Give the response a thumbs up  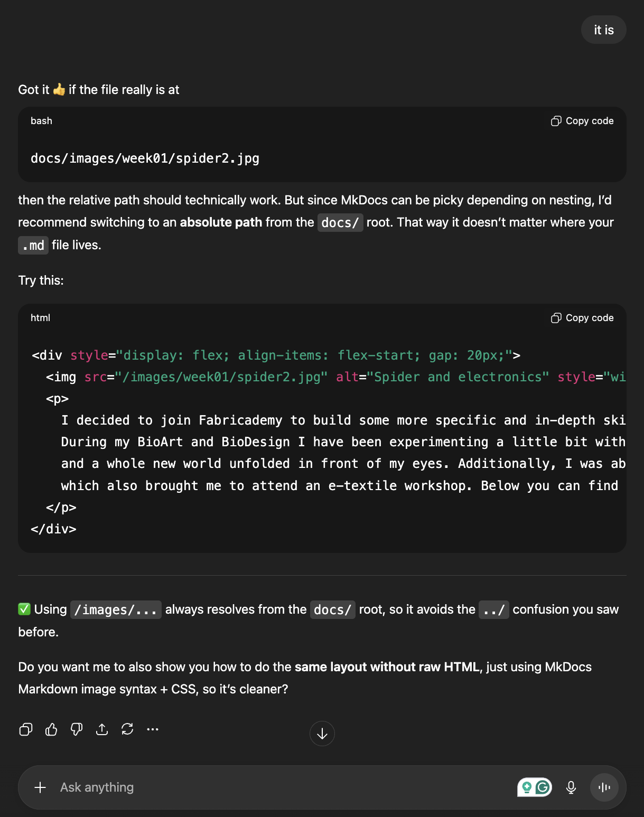click(51, 729)
